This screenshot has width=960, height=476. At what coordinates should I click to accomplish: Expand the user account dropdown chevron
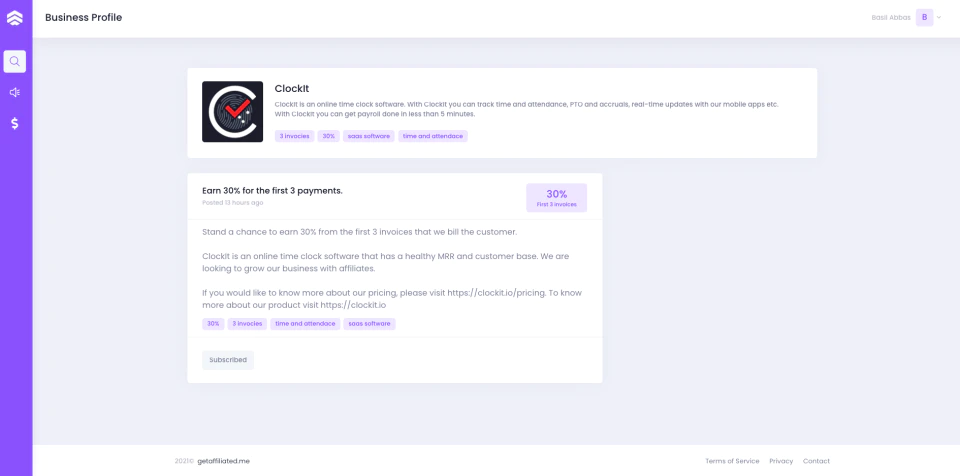pyautogui.click(x=939, y=18)
